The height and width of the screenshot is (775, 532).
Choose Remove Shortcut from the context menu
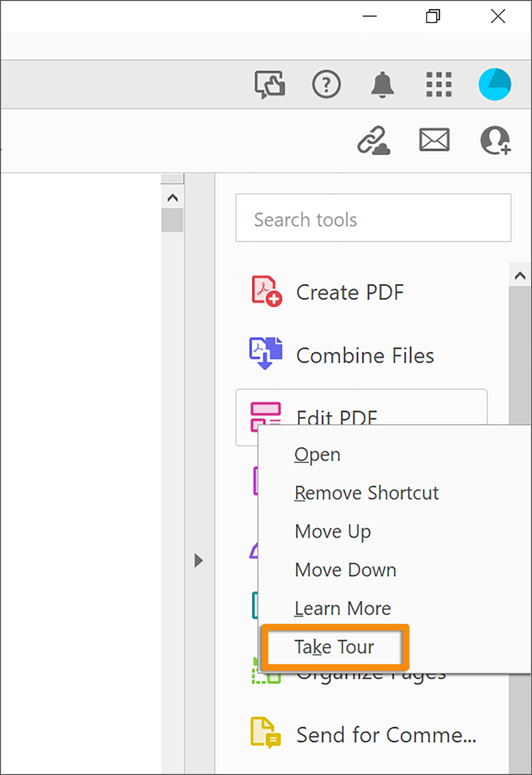[x=366, y=493]
